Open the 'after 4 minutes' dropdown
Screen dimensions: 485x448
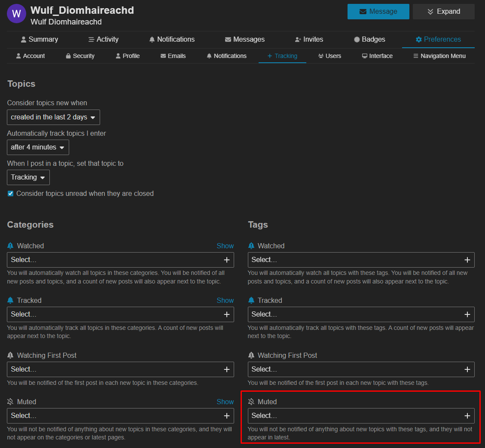click(38, 147)
